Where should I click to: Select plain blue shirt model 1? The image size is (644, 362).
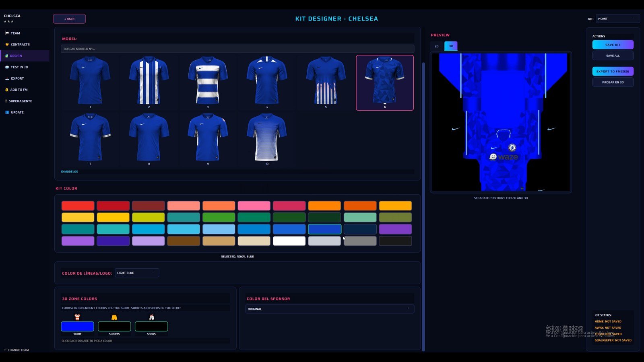coord(90,82)
